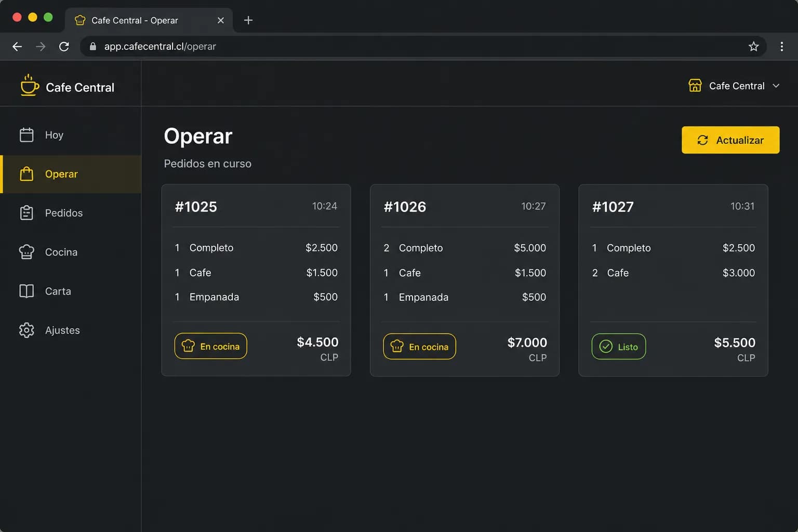This screenshot has width=798, height=532.
Task: Open the Carta sidebar label
Action: coord(58,291)
